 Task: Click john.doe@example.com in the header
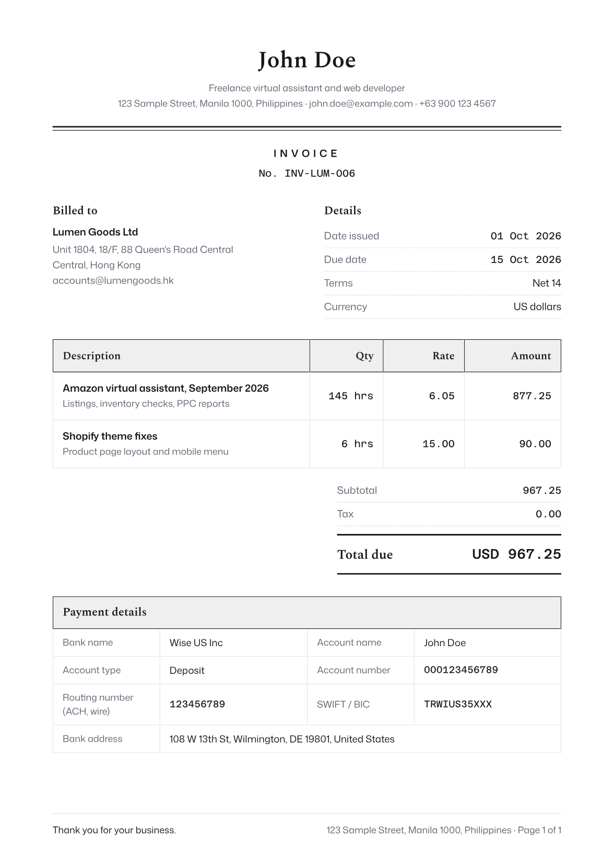click(x=361, y=103)
